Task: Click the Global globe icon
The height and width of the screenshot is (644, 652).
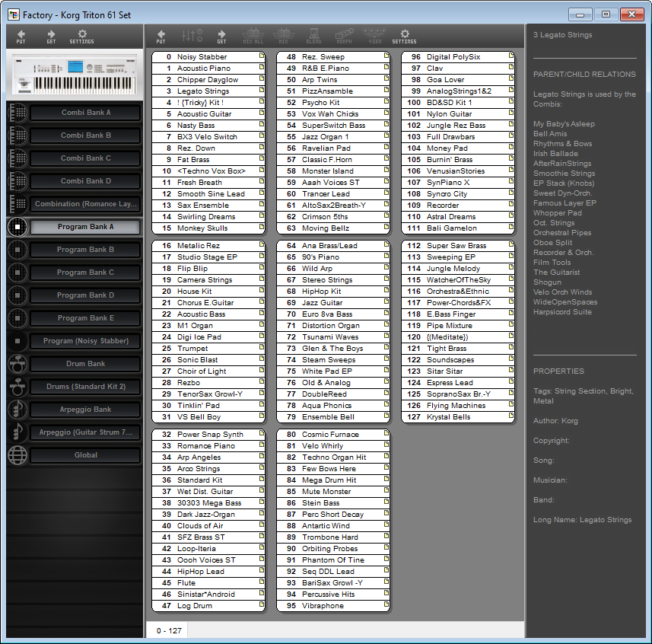Action: click(17, 455)
